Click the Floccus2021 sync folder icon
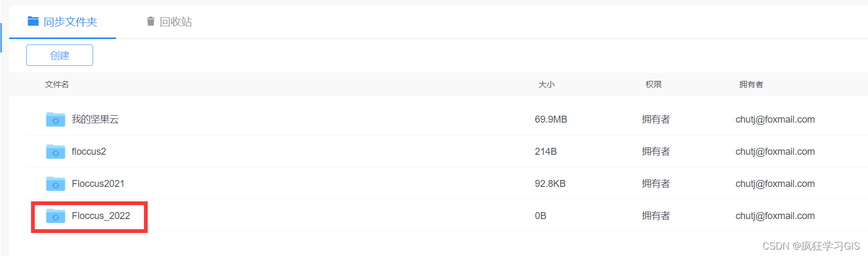The width and height of the screenshot is (868, 256). pos(55,184)
